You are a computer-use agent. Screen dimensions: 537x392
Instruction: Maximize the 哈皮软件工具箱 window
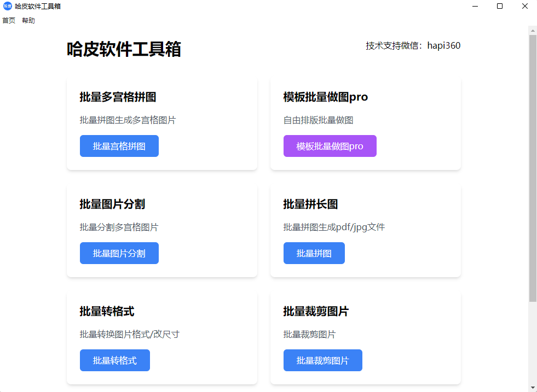(500, 6)
